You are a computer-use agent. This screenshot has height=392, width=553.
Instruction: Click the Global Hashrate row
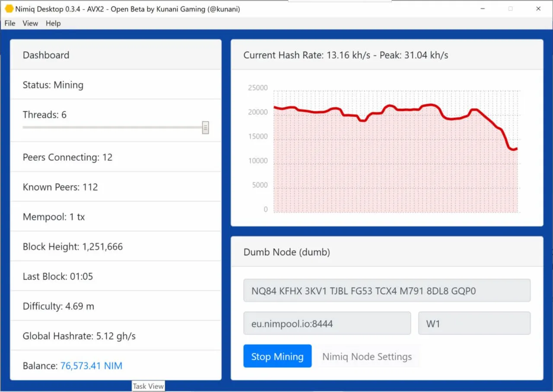[116, 336]
